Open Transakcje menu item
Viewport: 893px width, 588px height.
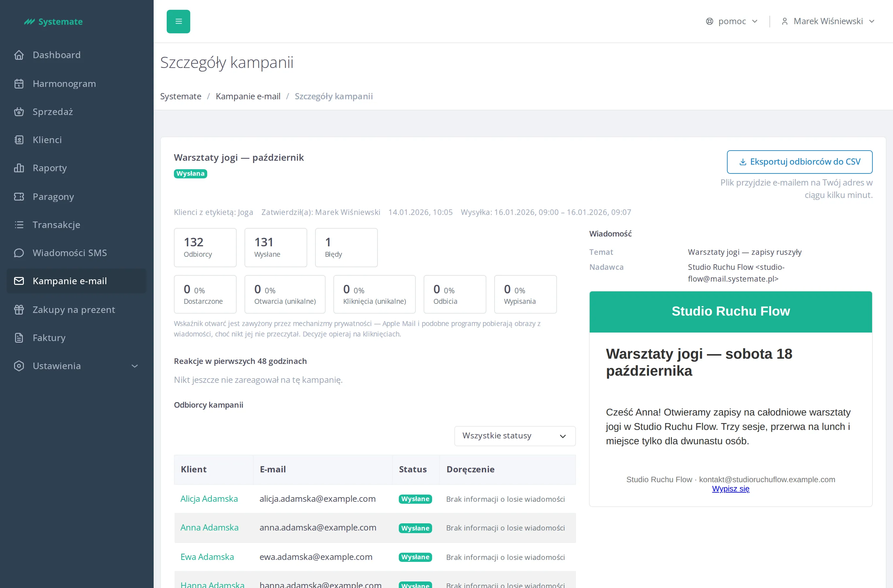(76, 225)
